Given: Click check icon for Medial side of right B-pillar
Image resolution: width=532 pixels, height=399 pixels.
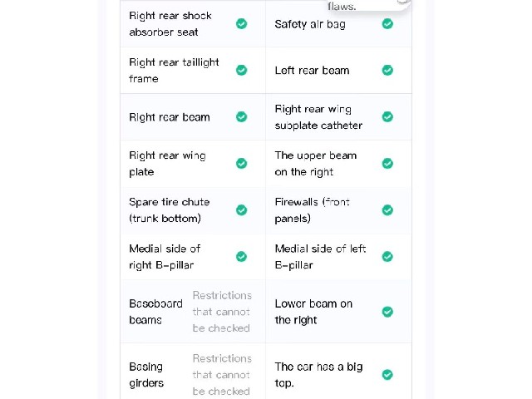Looking at the screenshot, I should click(242, 257).
